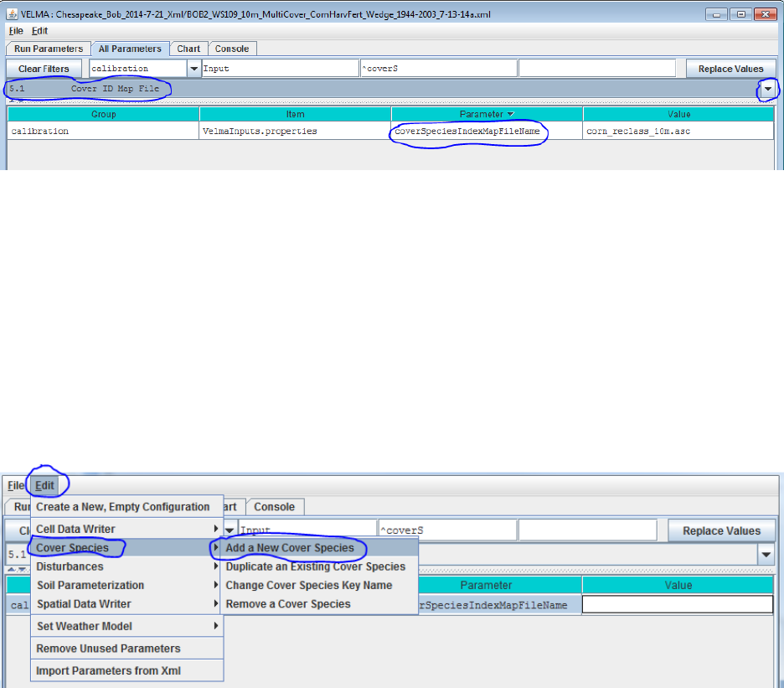Viewport: 784px width, 688px height.
Task: Click the empty Value cell in lower table
Action: pos(678,604)
